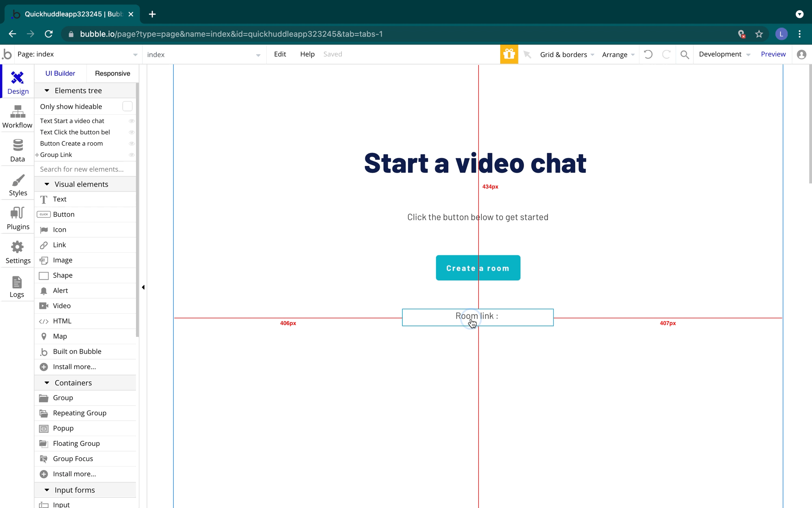Open the Plugins tab
This screenshot has height=508, width=812.
pyautogui.click(x=17, y=218)
